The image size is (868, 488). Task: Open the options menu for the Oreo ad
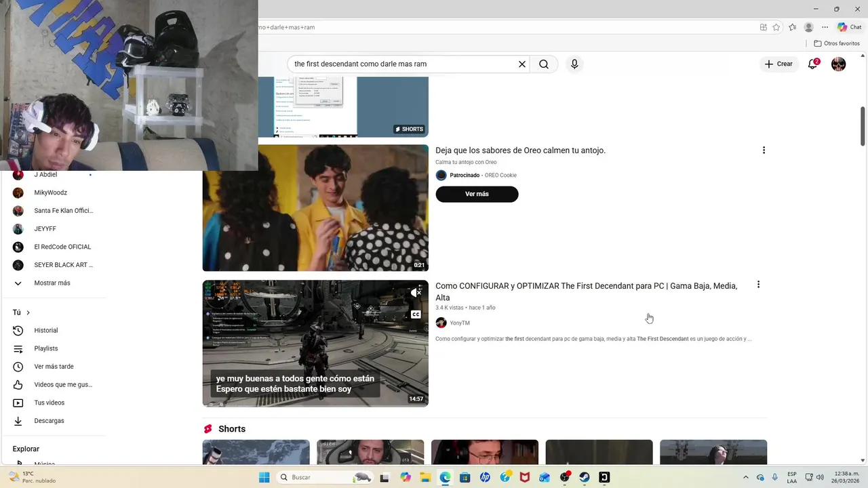(x=764, y=150)
